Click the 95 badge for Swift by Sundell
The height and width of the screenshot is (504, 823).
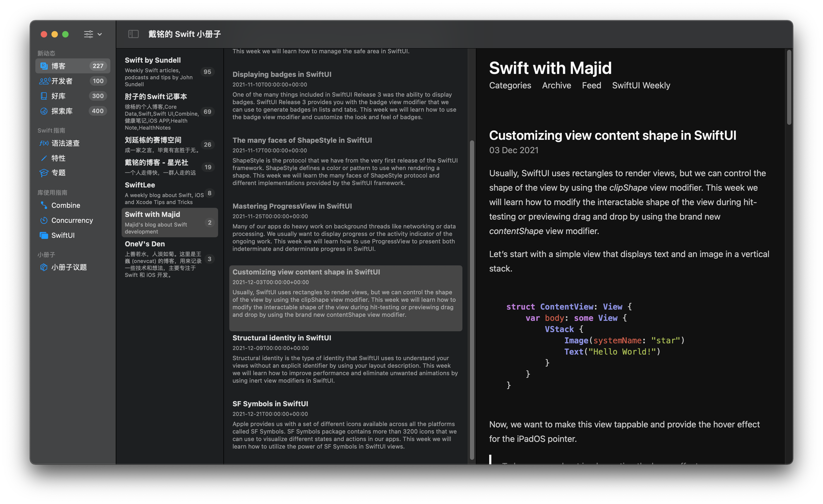pyautogui.click(x=207, y=72)
